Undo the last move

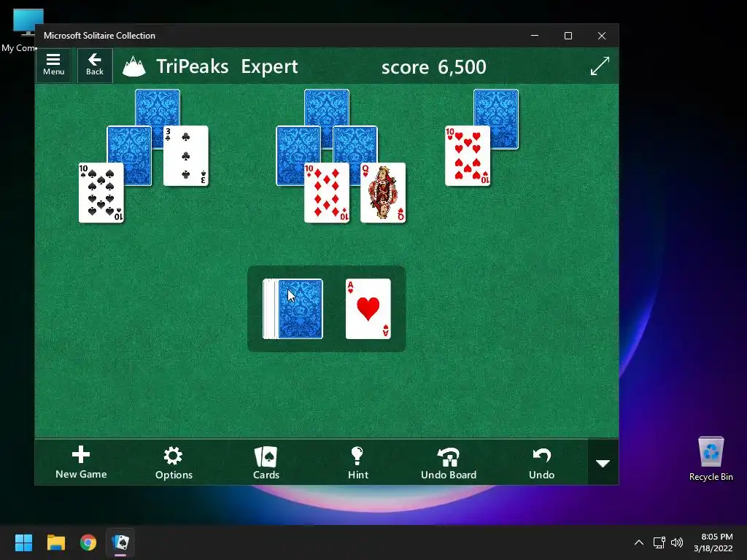point(542,462)
